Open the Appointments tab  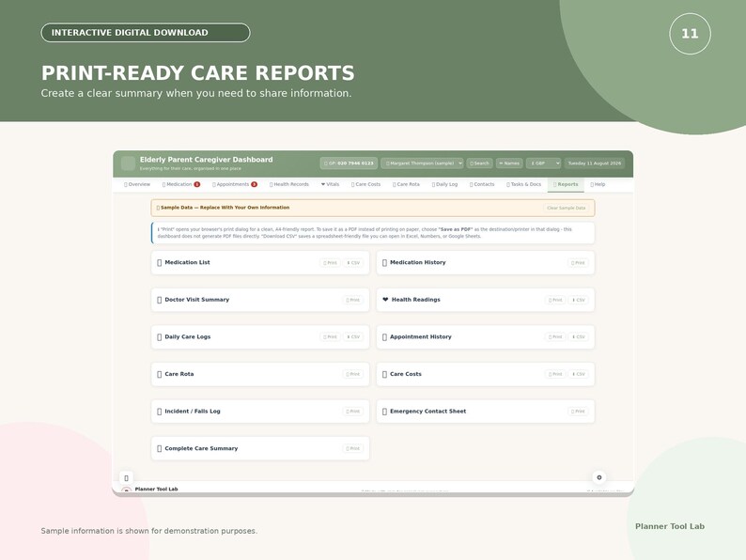(235, 184)
